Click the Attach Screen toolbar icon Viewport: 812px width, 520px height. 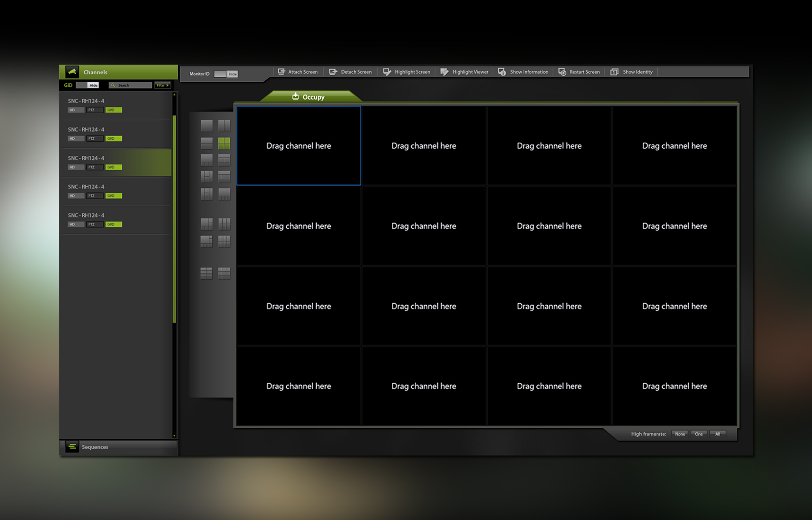pyautogui.click(x=282, y=72)
